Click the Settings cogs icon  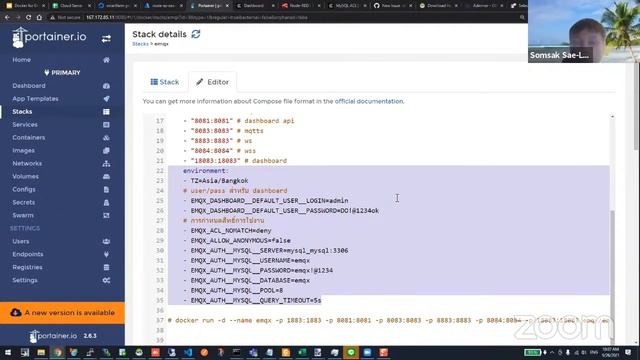tap(106, 280)
